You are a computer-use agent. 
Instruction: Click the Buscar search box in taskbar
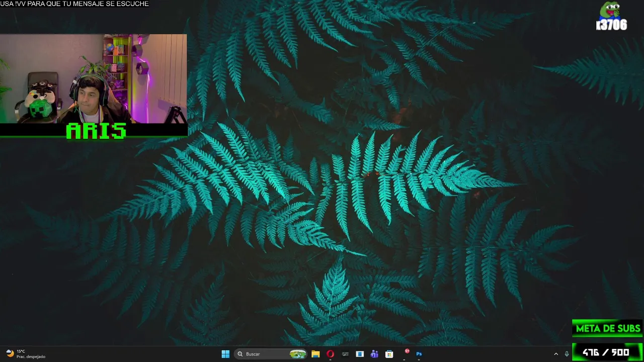[272, 354]
